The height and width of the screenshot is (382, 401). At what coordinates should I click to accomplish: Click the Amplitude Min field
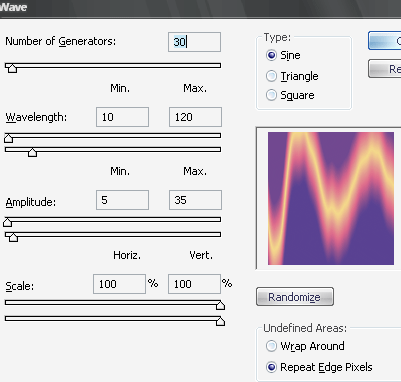pyautogui.click(x=122, y=200)
